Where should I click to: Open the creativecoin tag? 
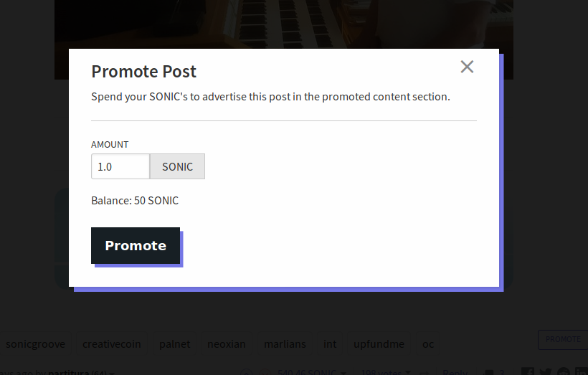[x=112, y=344]
